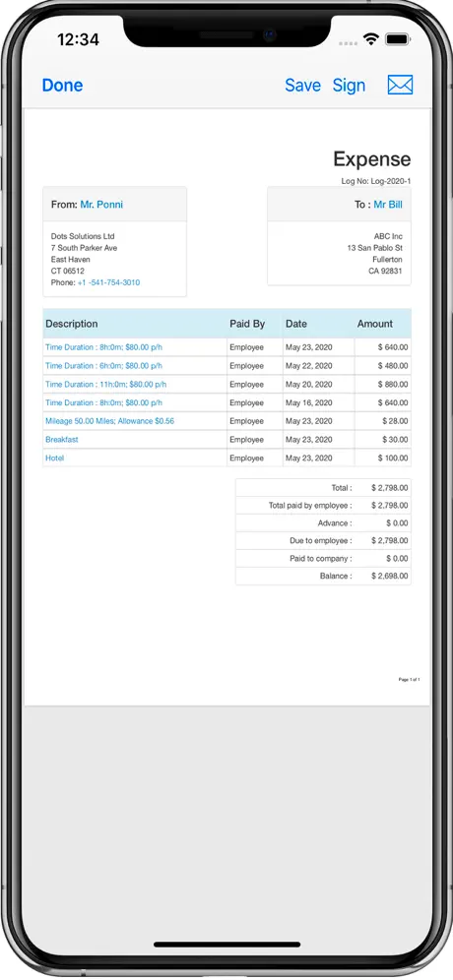Click Total paid by employee label

310,505
